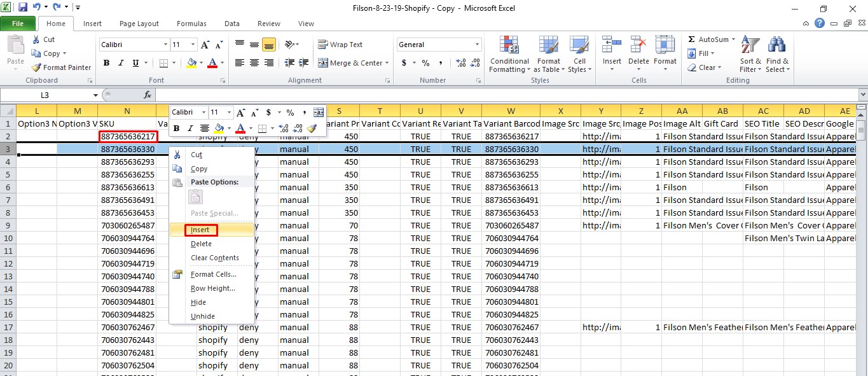
Task: Click the mini toolbar Format Painter brush
Action: pyautogui.click(x=312, y=128)
